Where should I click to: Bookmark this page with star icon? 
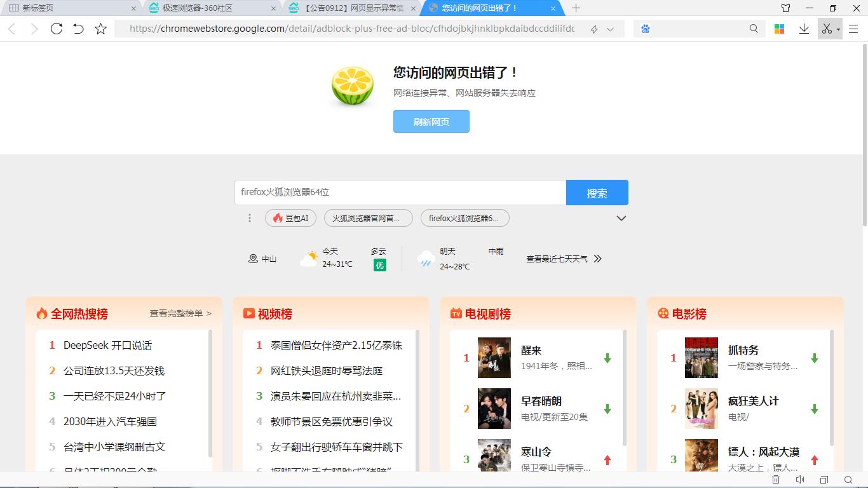click(100, 29)
